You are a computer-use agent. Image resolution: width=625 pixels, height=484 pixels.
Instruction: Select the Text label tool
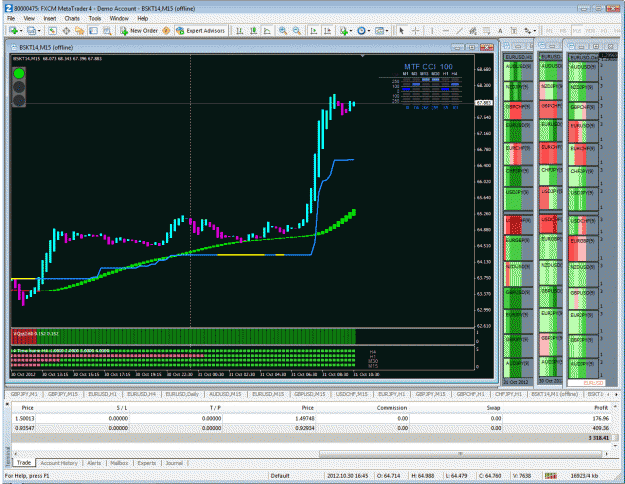pos(500,31)
